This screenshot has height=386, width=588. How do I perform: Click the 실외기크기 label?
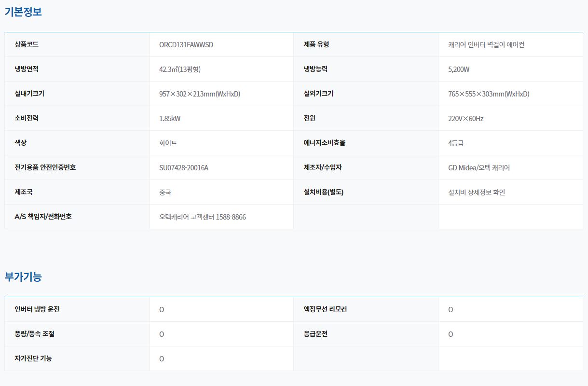point(319,94)
